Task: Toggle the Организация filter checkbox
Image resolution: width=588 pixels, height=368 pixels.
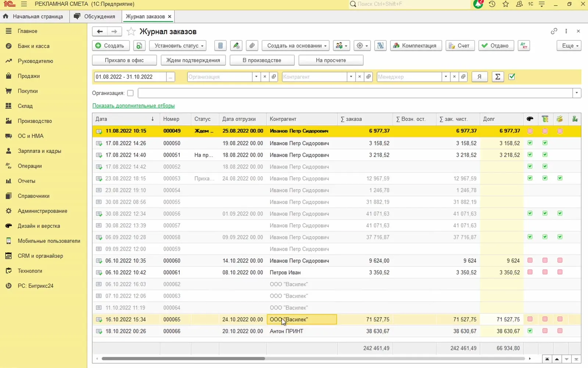Action: pos(130,93)
